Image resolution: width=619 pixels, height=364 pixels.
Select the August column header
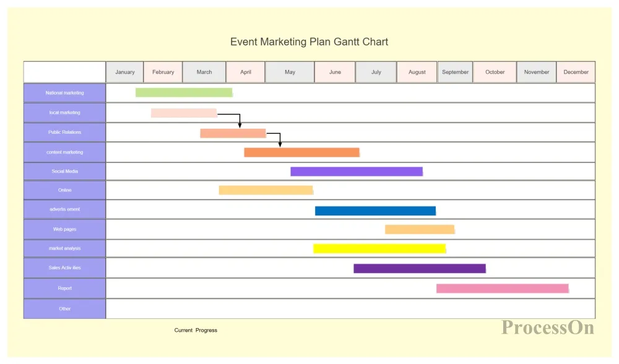[417, 72]
